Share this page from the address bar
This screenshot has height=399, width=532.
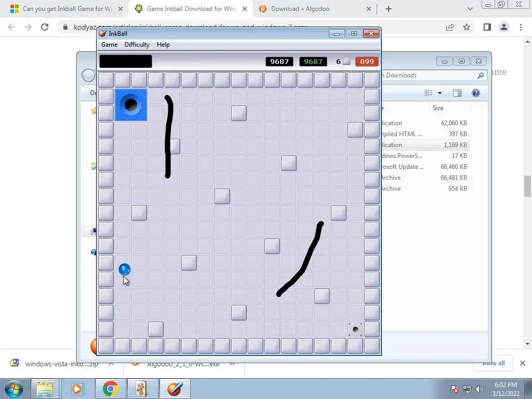tap(450, 27)
